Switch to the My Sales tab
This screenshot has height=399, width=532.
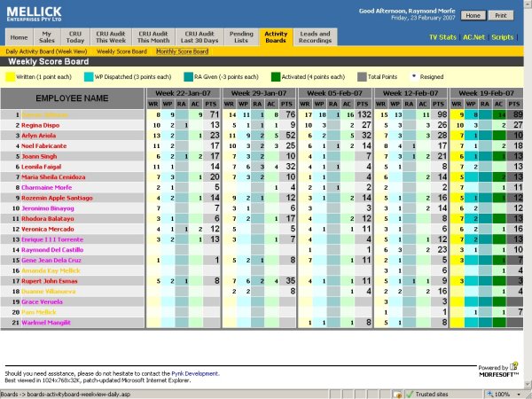[47, 37]
